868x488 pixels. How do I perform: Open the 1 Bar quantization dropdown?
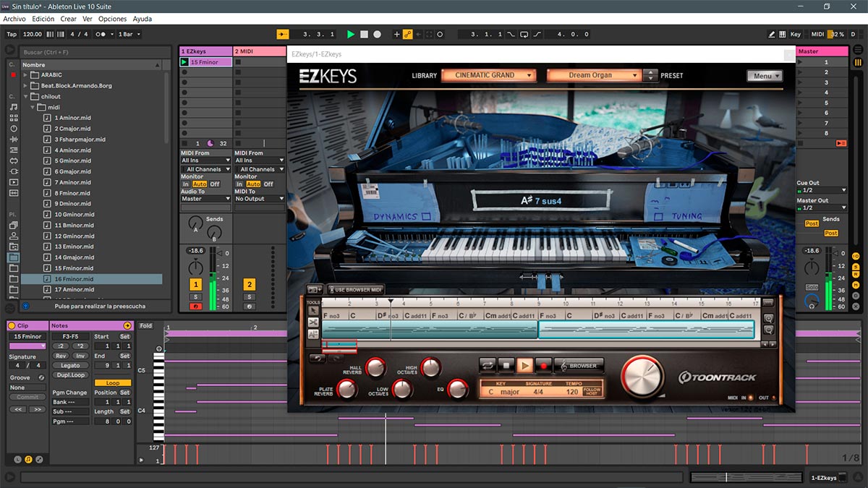[129, 34]
